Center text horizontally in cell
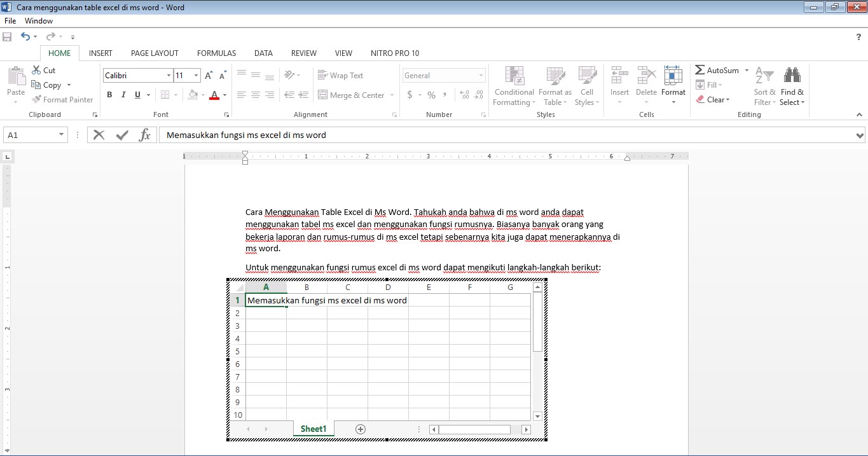 256,95
